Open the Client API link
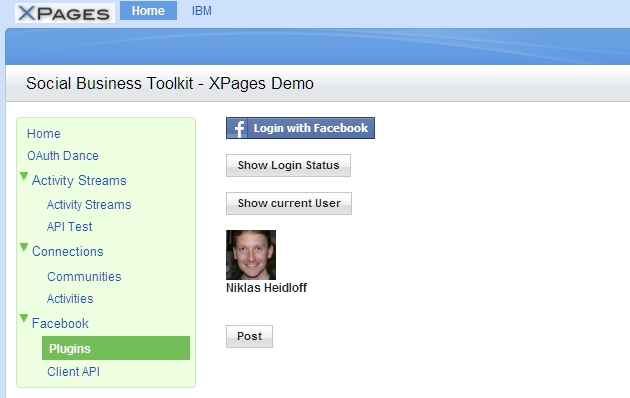Viewport: 630px width, 398px height. coord(73,371)
